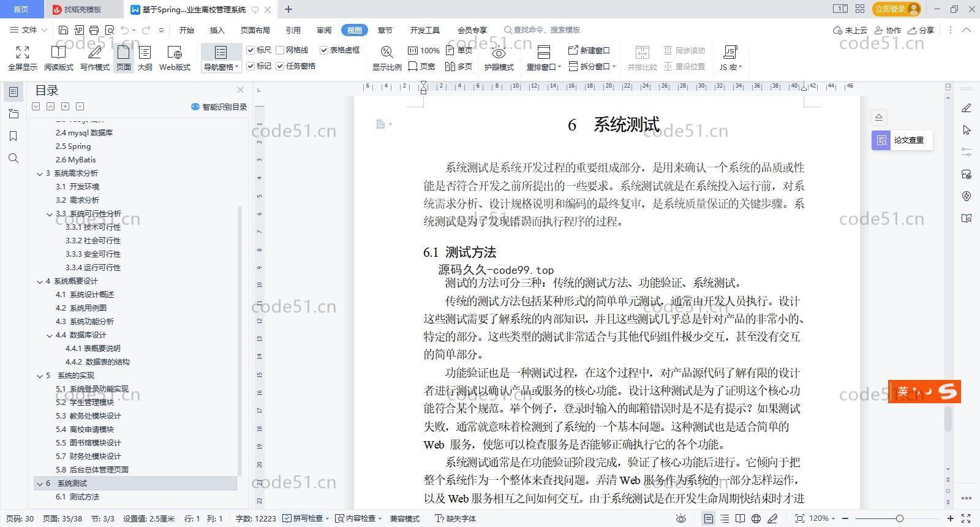Open search icon in left sidebar
The height and width of the screenshot is (527, 980).
tap(13, 158)
